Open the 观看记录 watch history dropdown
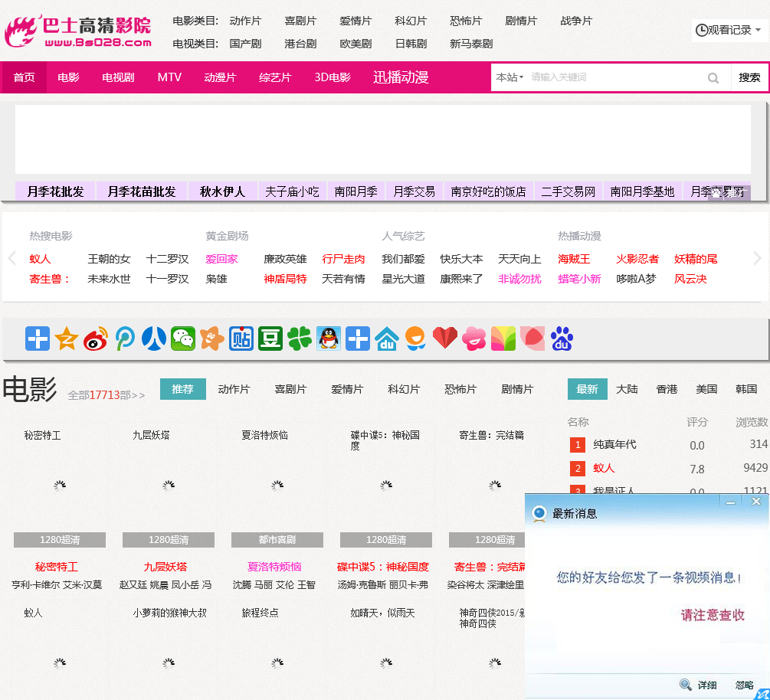Image resolution: width=770 pixels, height=700 pixels. coord(728,31)
